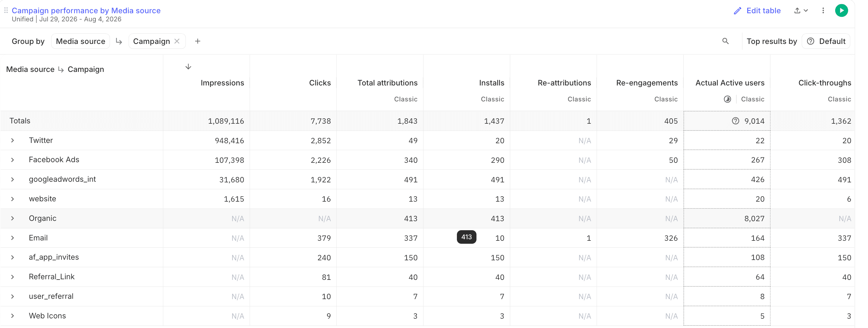Click the pie-chart icon under Actual Active users

tap(727, 99)
